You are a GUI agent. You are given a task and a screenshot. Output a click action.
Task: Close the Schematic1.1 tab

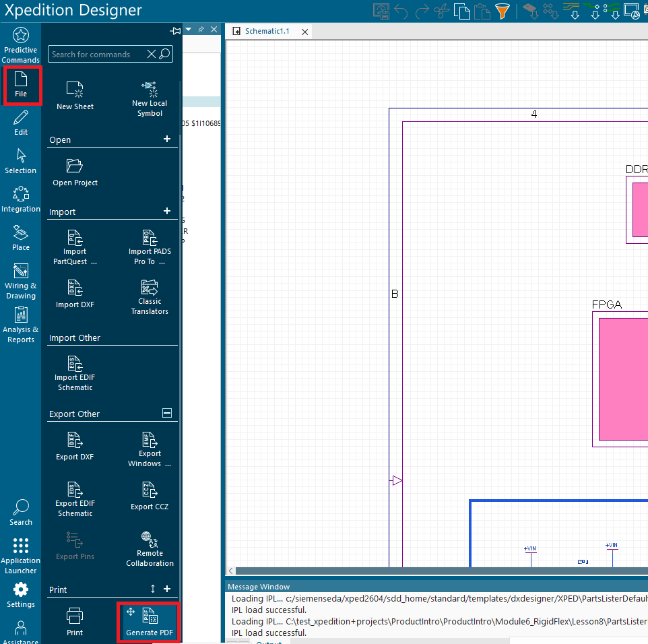tap(305, 32)
